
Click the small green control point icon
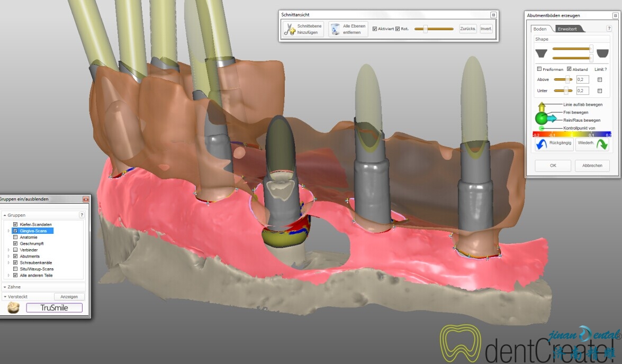[542, 128]
